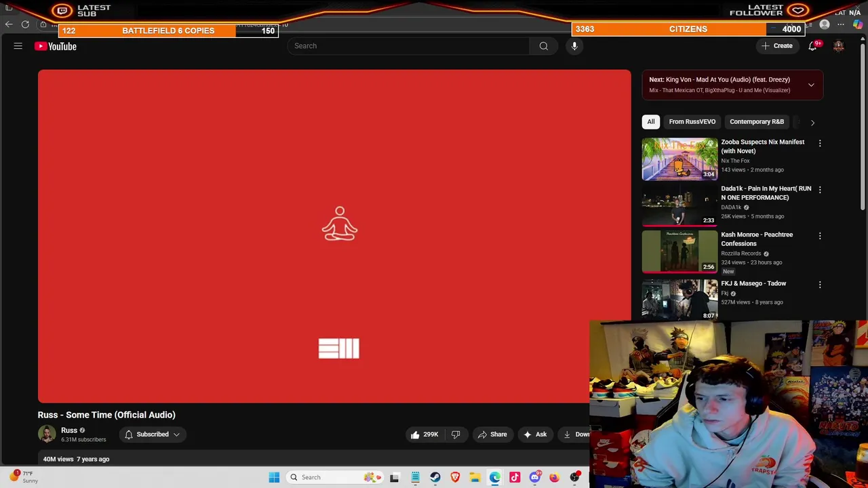
Task: Open the Copilot sidebar icon
Action: coord(858,24)
